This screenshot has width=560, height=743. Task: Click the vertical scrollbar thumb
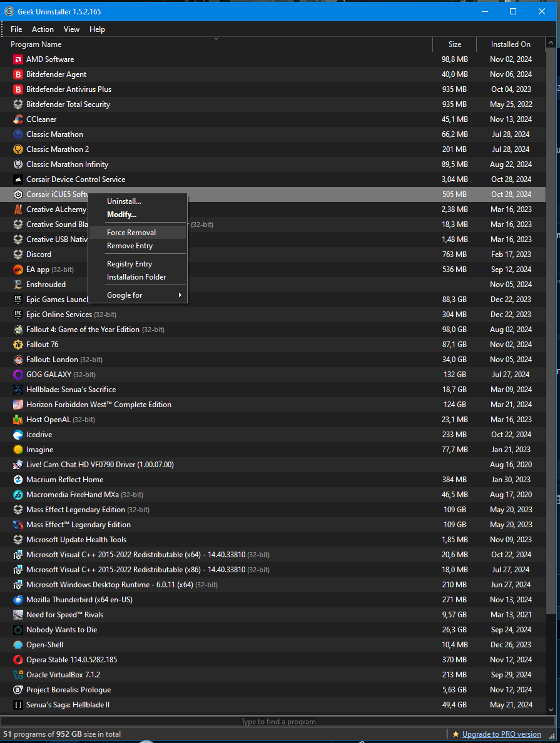click(551, 331)
